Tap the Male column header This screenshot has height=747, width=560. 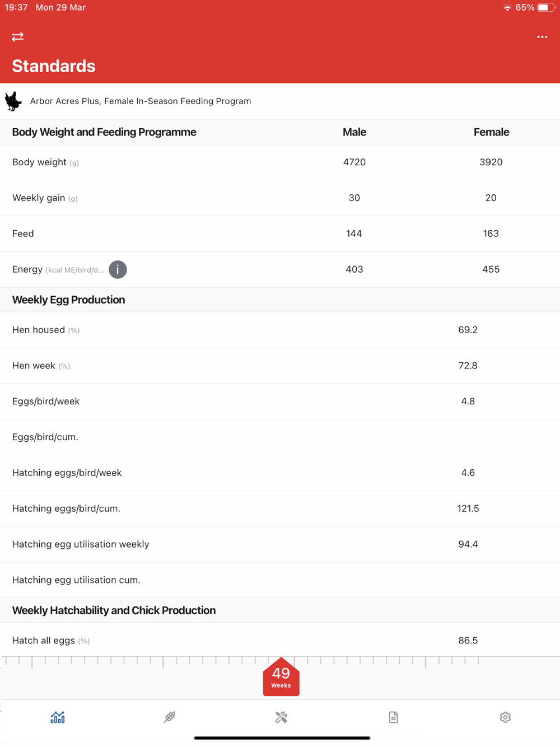[x=354, y=132]
